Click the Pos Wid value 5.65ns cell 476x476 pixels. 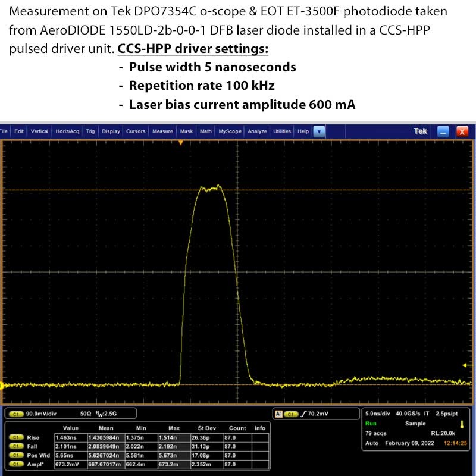point(71,455)
